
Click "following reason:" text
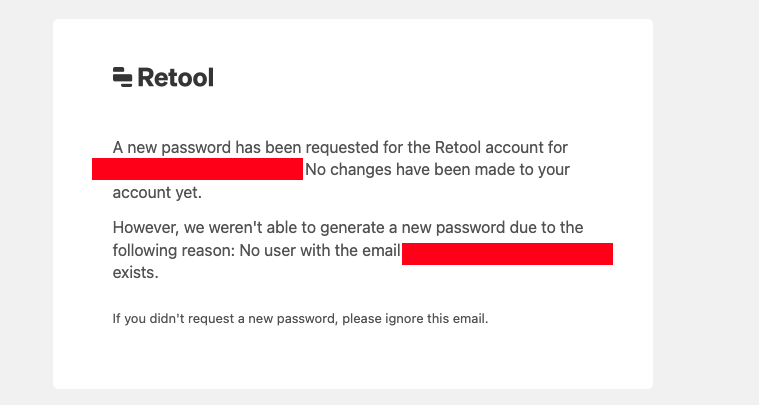click(174, 251)
